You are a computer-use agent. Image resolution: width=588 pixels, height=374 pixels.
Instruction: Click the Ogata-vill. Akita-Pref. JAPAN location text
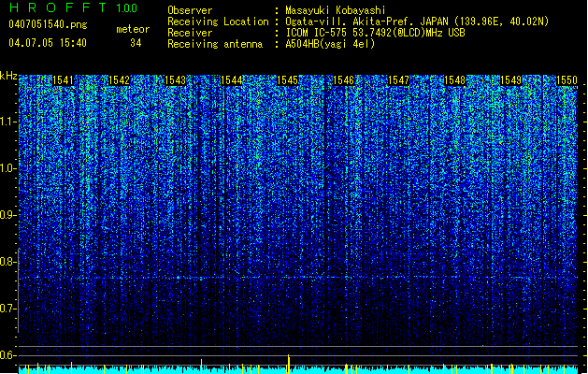point(417,22)
